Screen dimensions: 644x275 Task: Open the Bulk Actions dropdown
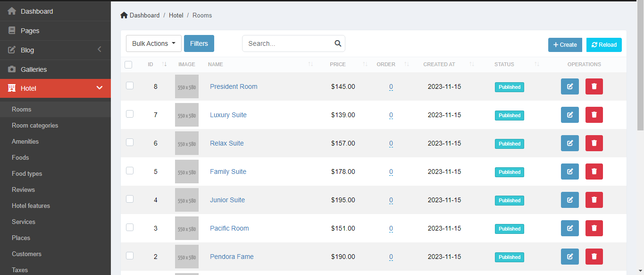click(x=154, y=43)
